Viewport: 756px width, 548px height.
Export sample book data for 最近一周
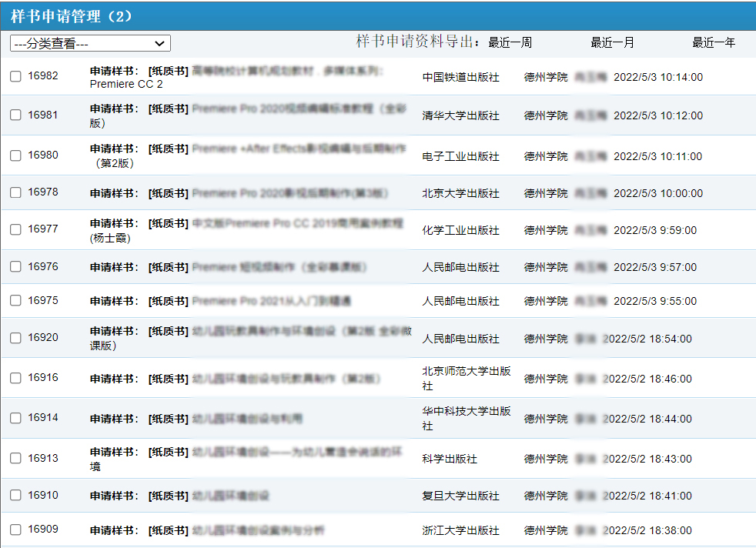pos(510,42)
